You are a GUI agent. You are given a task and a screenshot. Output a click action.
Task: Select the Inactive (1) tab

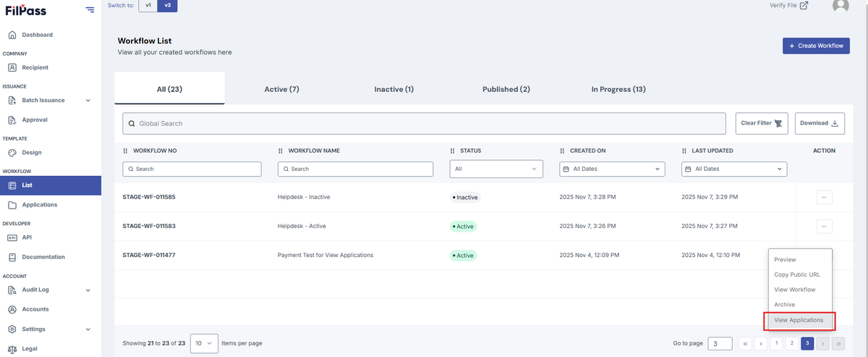393,89
